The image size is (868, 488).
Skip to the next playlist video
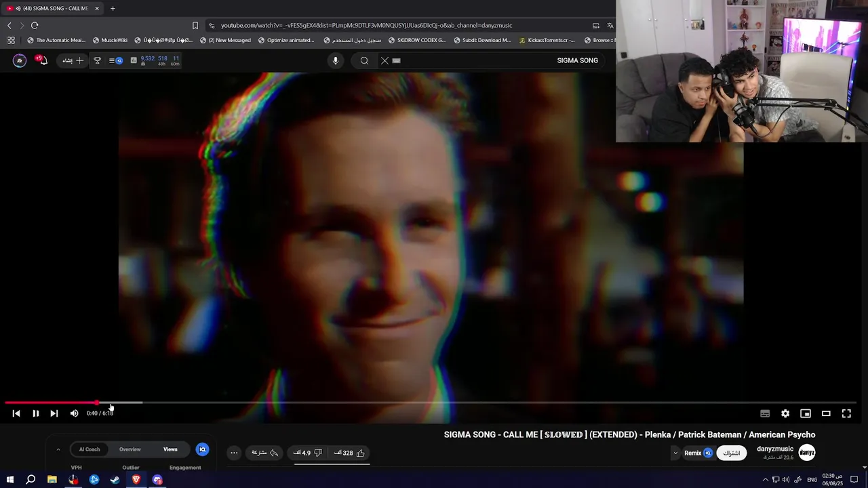coord(54,413)
